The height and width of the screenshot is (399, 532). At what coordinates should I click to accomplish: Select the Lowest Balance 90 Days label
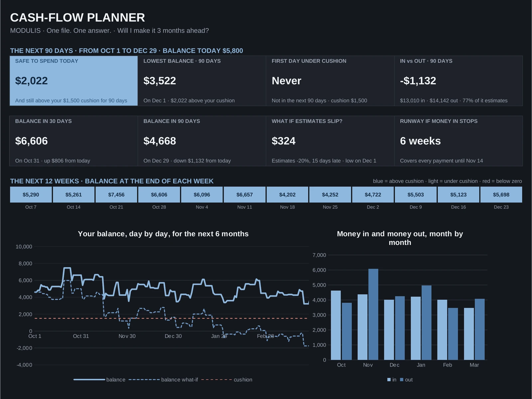pos(182,61)
